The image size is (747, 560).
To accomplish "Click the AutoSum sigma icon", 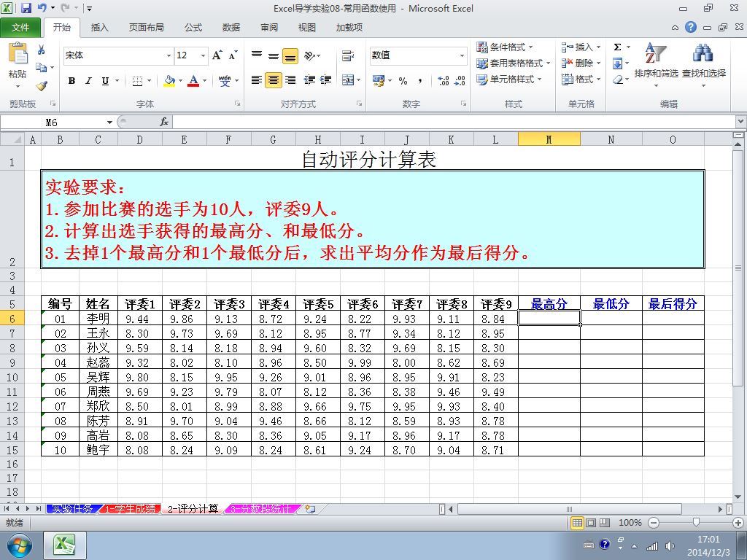I will coord(617,47).
